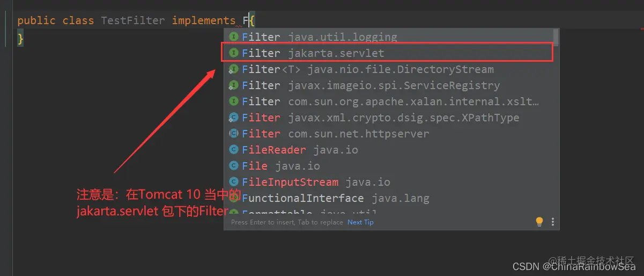Open completion popup options three-dot menu
Viewport: 644px width, 276px height.
click(x=553, y=222)
